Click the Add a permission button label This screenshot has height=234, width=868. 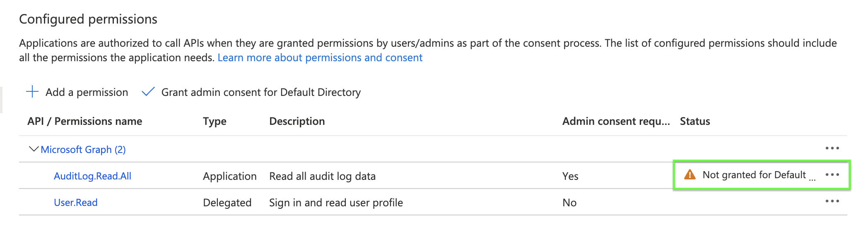[87, 92]
